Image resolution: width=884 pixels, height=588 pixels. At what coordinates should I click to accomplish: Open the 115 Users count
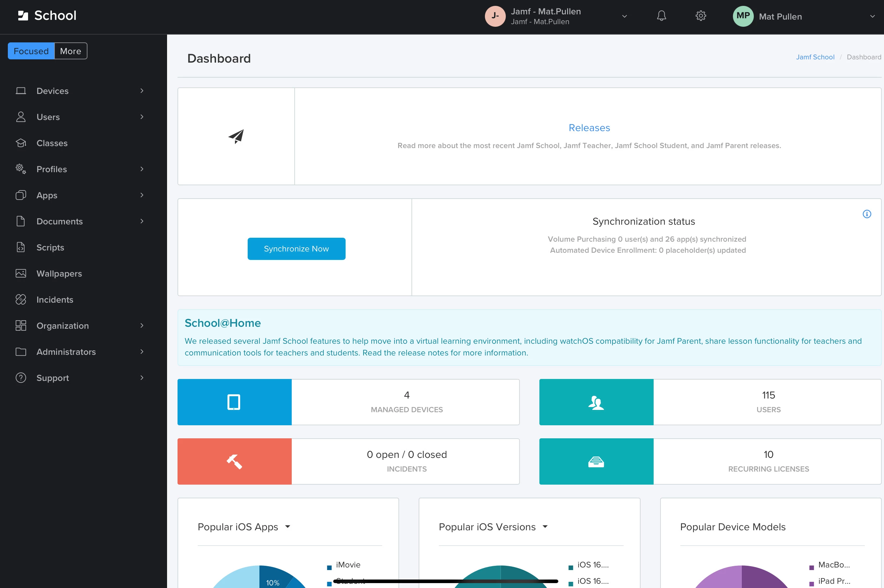(x=768, y=395)
